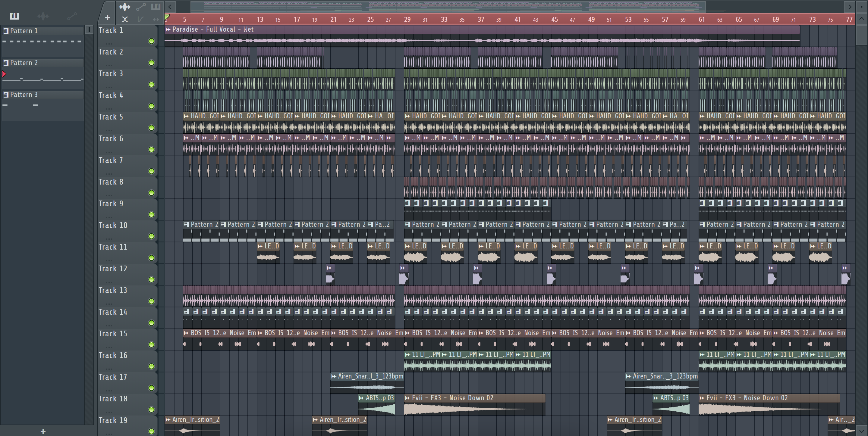This screenshot has height=436, width=868.
Task: Select Track 4 header
Action: (x=127, y=101)
